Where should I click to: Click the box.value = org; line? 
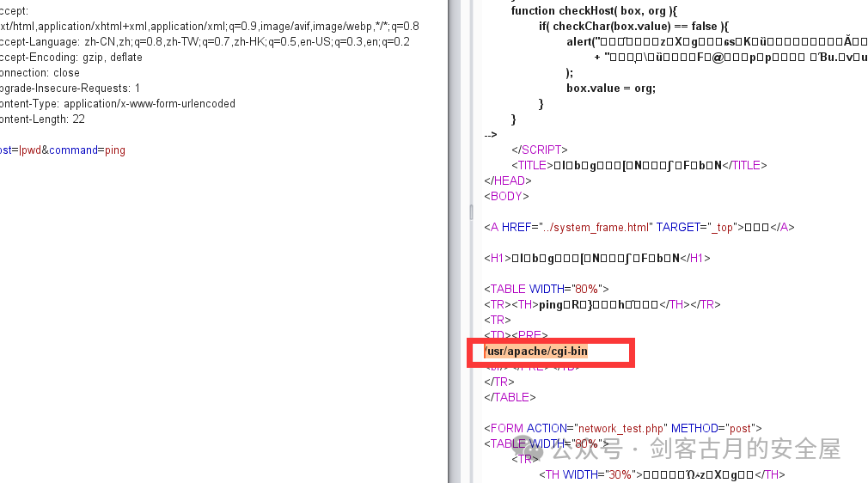click(610, 88)
